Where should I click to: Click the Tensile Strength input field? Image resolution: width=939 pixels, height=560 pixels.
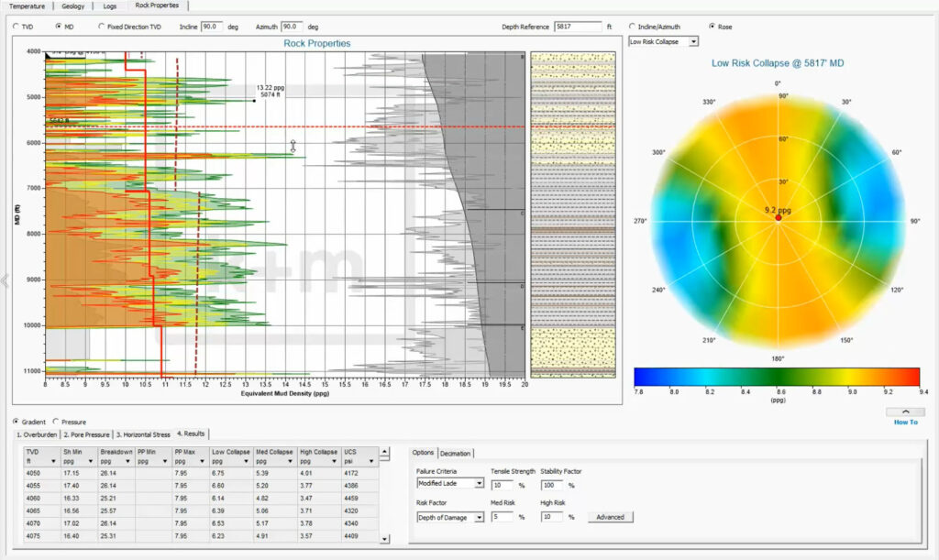tap(502, 485)
